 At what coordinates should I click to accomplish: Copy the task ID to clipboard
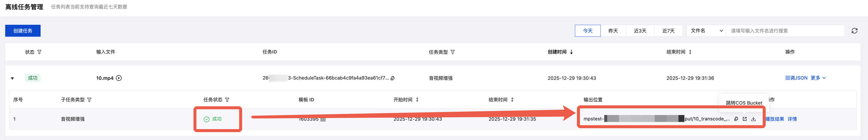393,78
